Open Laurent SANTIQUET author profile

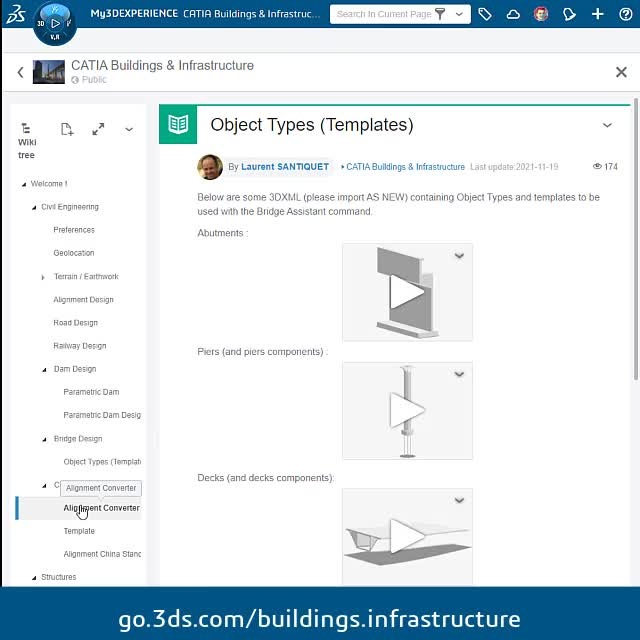point(284,167)
